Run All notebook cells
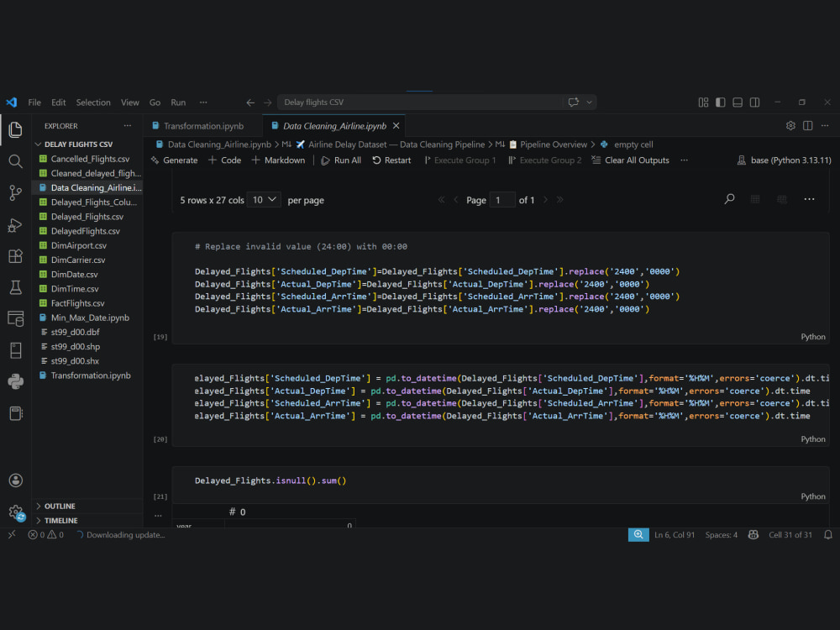 coord(341,160)
